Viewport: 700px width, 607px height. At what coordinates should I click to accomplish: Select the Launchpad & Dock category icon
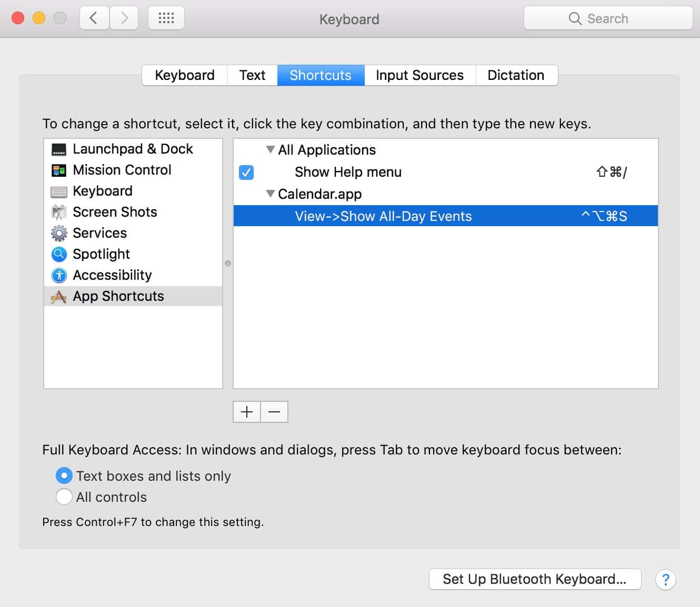tap(59, 149)
